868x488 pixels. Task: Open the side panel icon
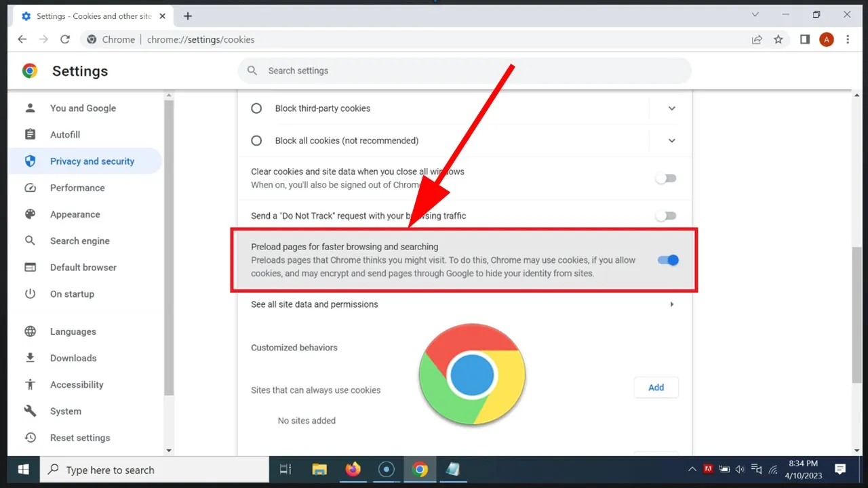(x=805, y=39)
